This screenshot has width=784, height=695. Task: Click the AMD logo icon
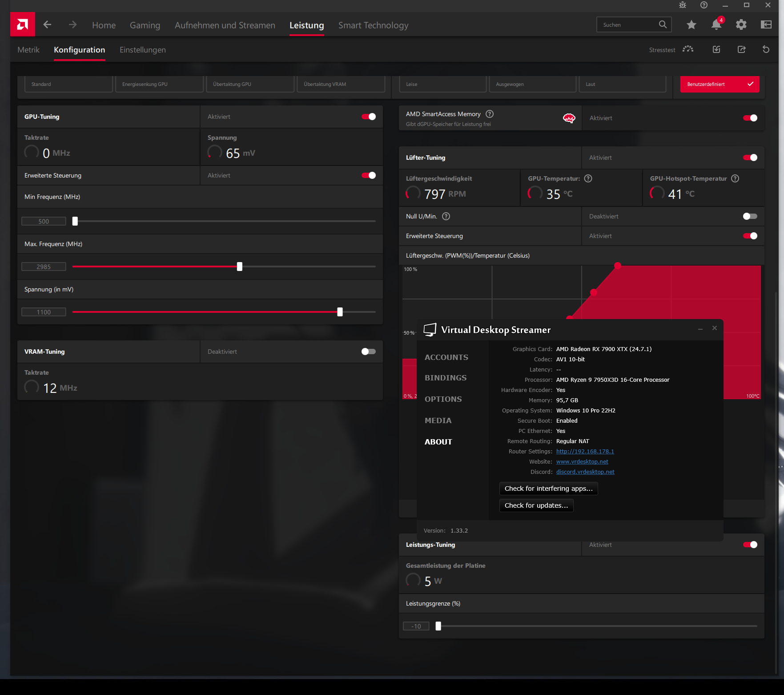click(x=23, y=24)
